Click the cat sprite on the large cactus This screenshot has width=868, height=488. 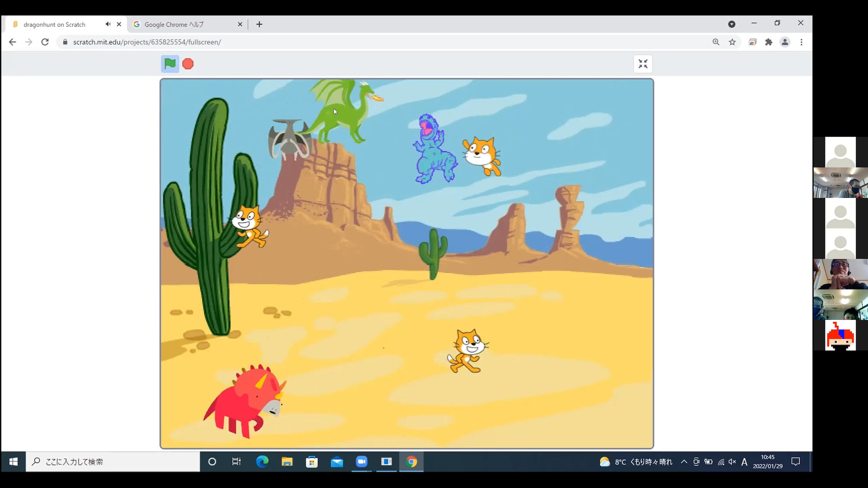click(x=249, y=227)
